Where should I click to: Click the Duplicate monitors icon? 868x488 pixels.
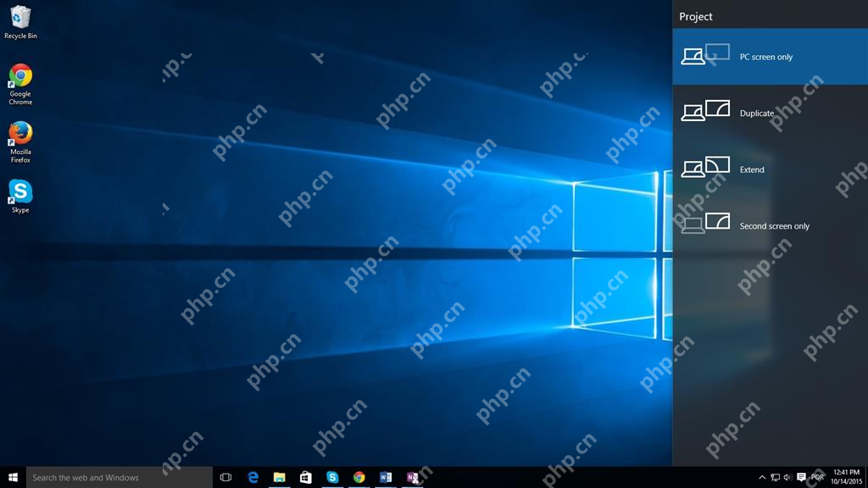click(x=705, y=111)
